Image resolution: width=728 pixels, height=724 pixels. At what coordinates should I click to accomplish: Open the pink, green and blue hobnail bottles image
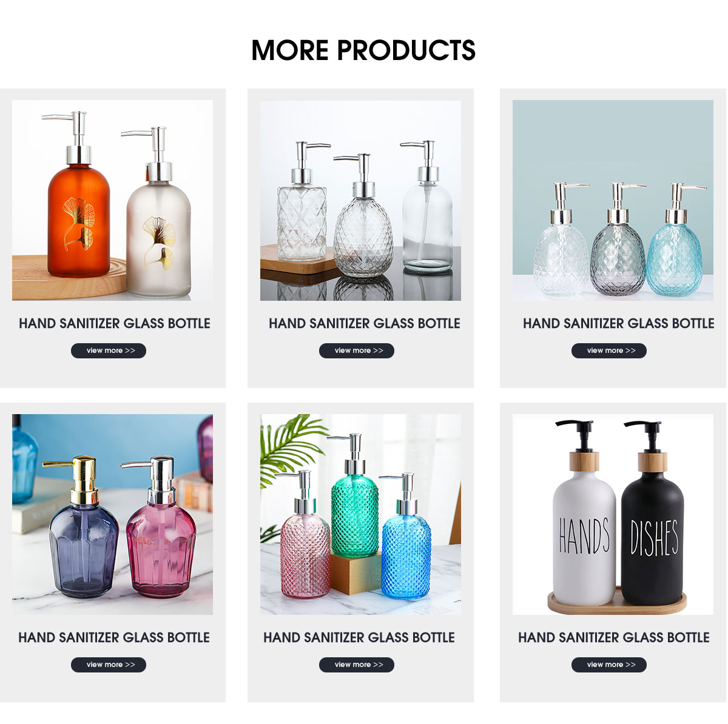[x=360, y=514]
